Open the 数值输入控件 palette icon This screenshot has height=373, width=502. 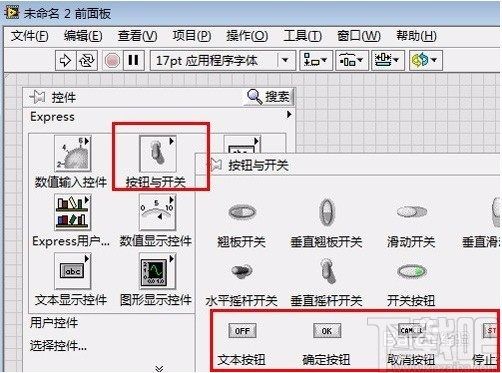[72, 154]
